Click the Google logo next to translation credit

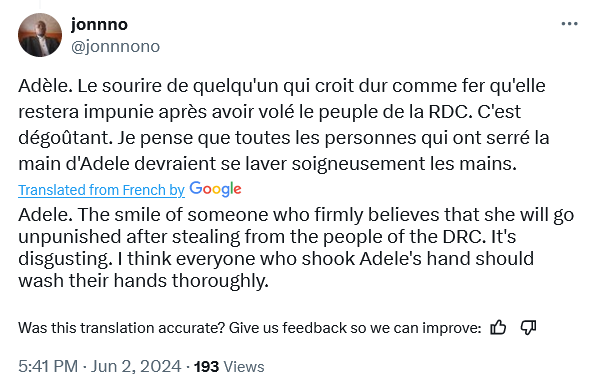[215, 189]
